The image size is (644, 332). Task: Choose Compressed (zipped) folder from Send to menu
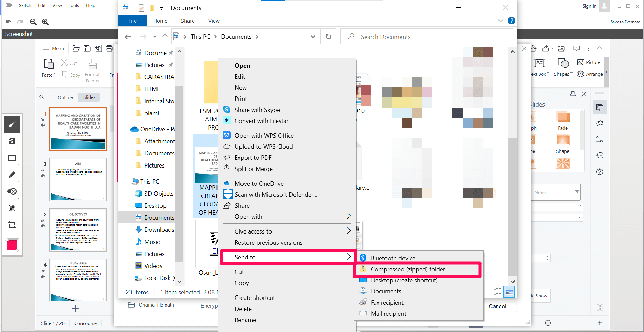pos(408,269)
